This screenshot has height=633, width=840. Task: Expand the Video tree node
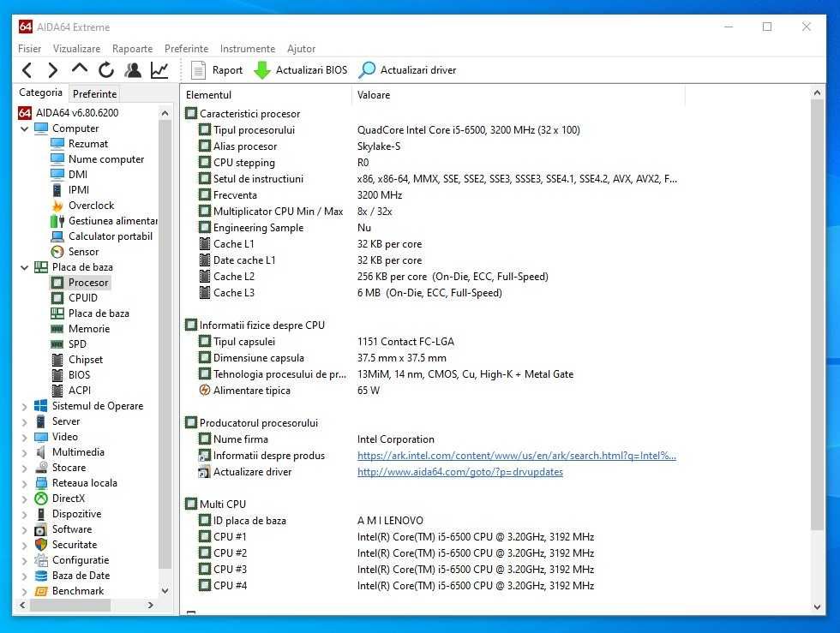pyautogui.click(x=24, y=438)
